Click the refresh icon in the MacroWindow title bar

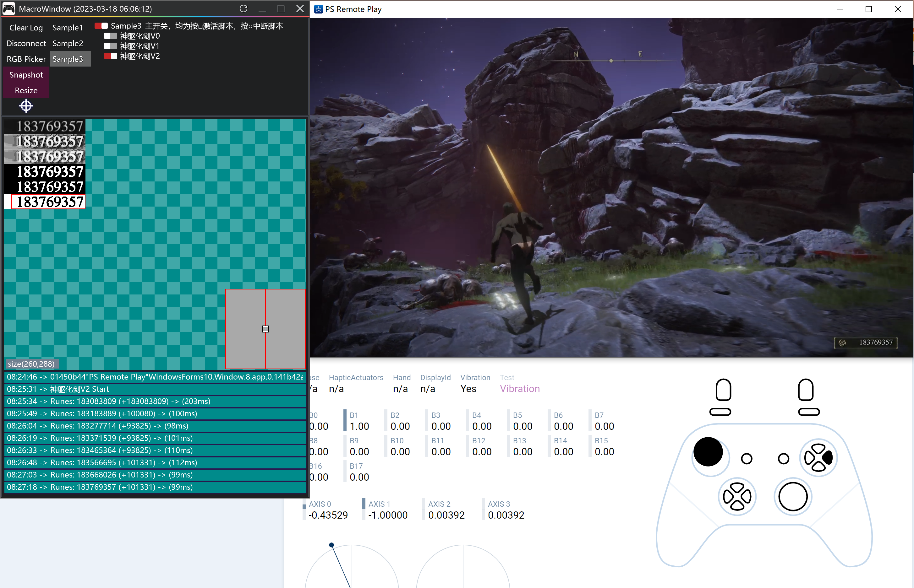(x=244, y=8)
